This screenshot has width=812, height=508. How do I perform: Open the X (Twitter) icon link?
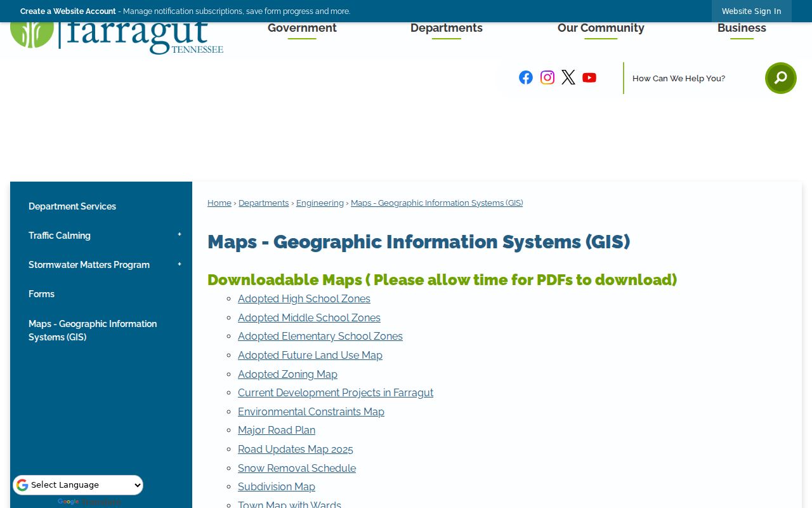pyautogui.click(x=568, y=77)
